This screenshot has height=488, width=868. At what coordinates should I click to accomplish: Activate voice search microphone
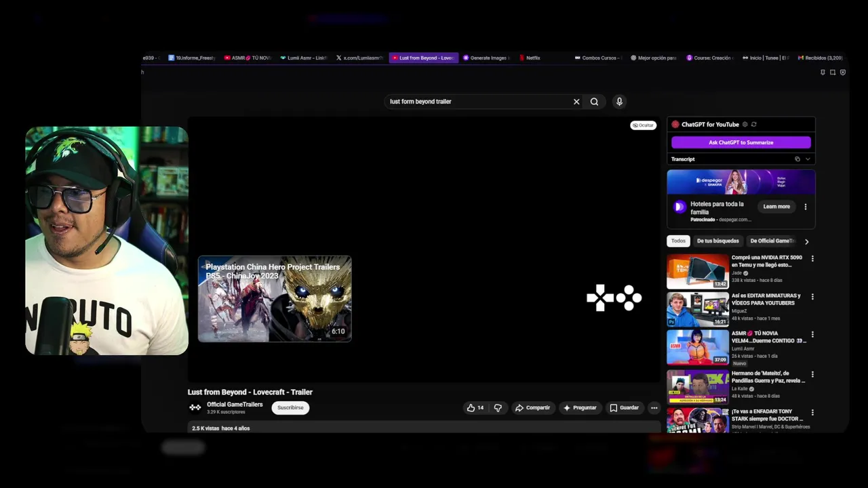[619, 102]
